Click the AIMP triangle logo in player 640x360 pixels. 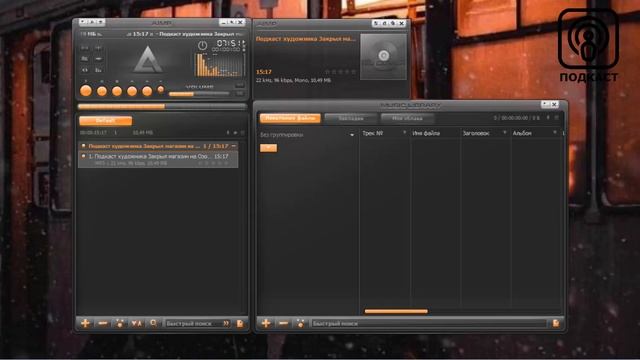coord(148,60)
